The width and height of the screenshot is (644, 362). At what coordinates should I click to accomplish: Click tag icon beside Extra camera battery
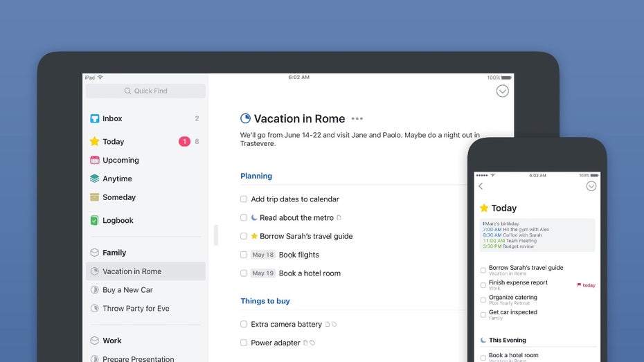pos(334,324)
